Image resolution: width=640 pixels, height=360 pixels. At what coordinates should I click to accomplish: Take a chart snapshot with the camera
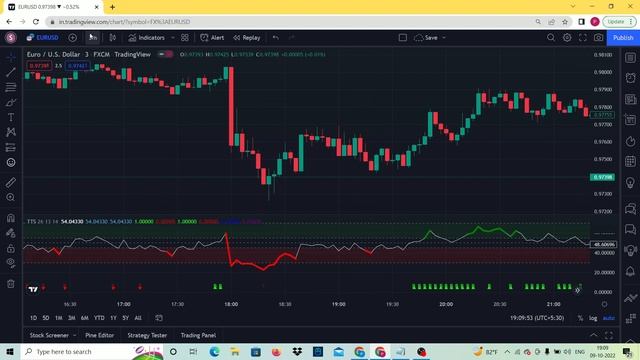point(598,38)
